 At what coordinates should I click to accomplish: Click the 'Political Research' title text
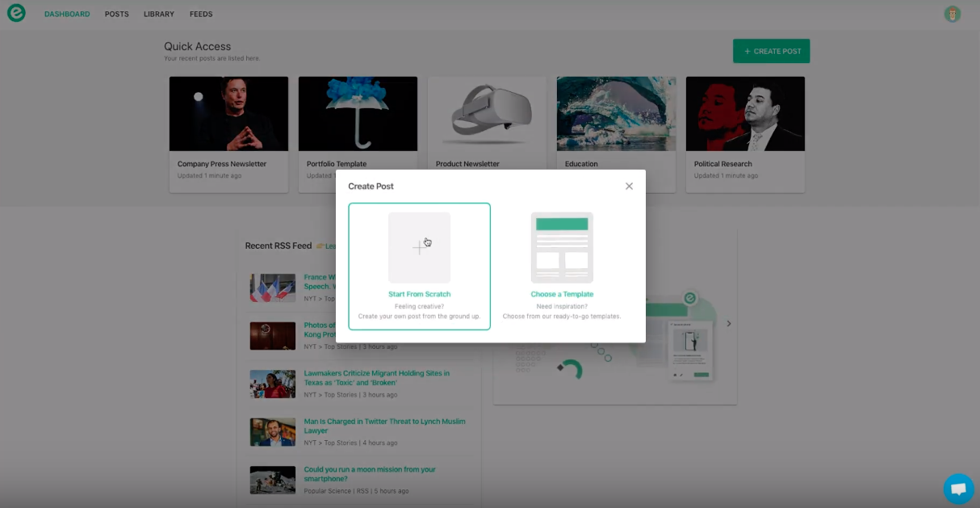pos(723,164)
